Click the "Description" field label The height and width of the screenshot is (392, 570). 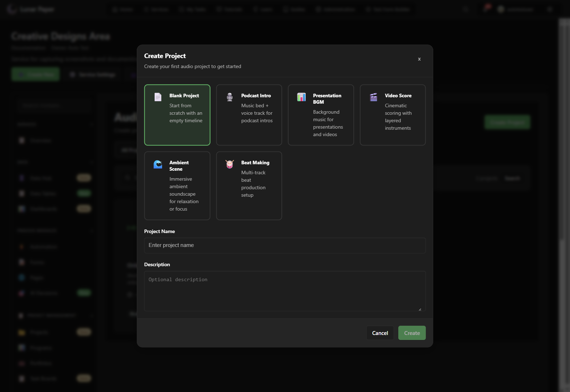(157, 264)
